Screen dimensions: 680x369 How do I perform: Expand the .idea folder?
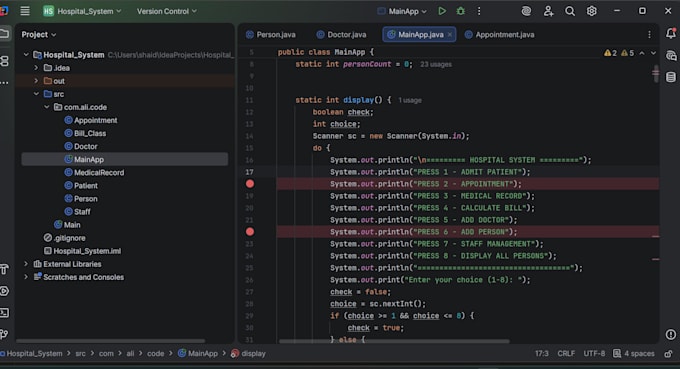pos(36,68)
